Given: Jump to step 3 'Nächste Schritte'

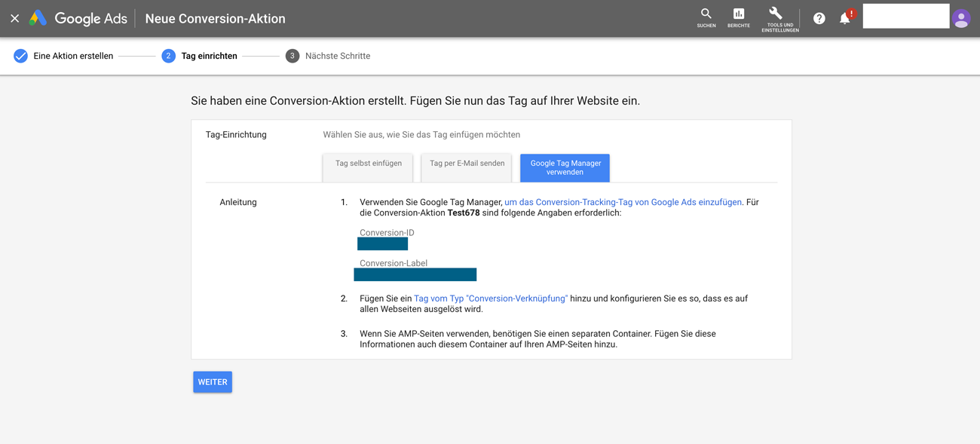Looking at the screenshot, I should point(328,56).
